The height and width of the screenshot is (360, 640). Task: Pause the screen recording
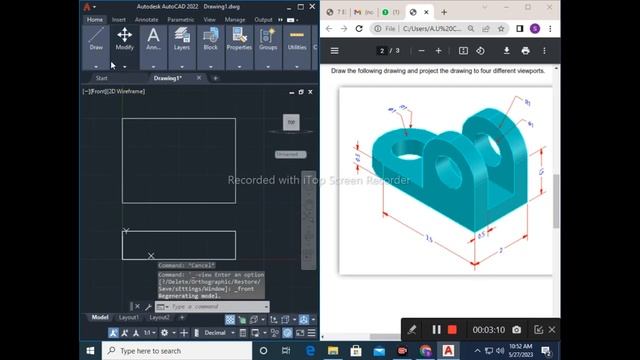[x=436, y=329]
